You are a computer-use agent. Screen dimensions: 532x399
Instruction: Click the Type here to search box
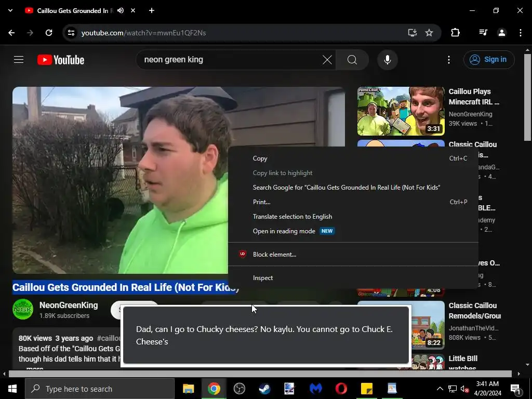(x=99, y=389)
